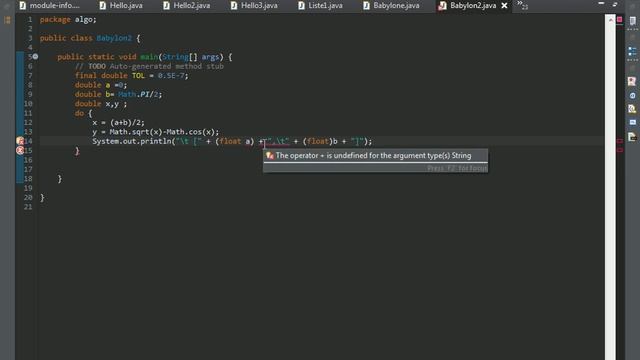Click the Math.sqrt(x)-Math.cos(x) expression

pyautogui.click(x=162, y=132)
